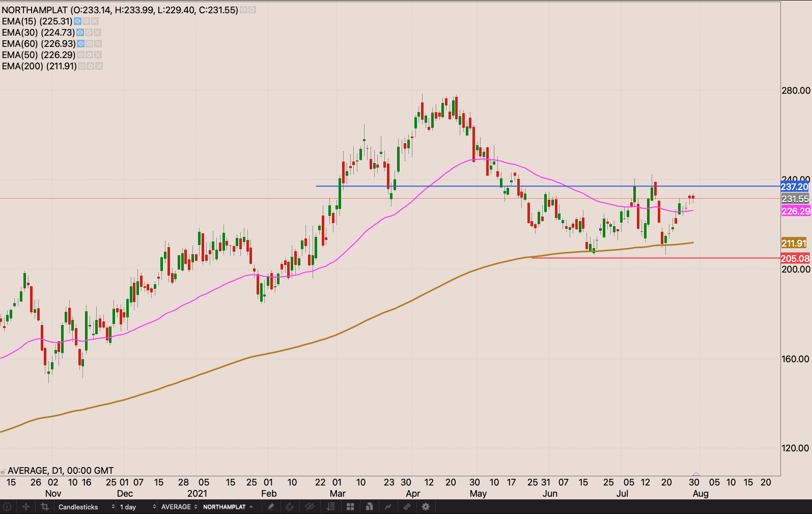Open chart settings gear in bottom toolbar

426,507
